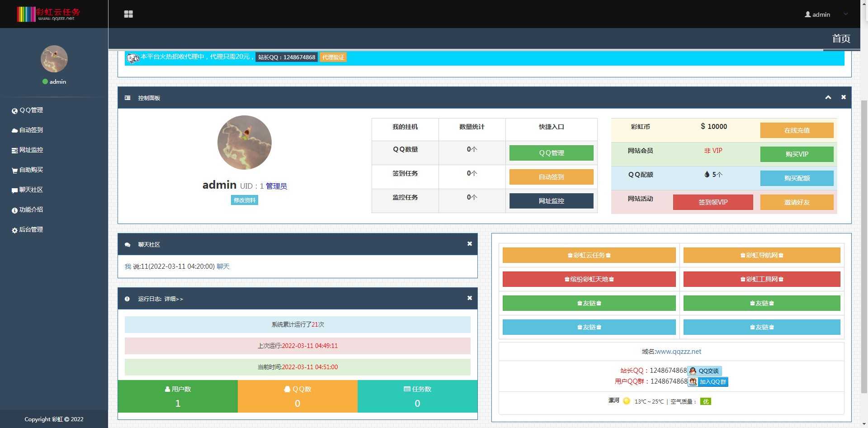
Task: Open the admin user dropdown
Action: point(826,14)
